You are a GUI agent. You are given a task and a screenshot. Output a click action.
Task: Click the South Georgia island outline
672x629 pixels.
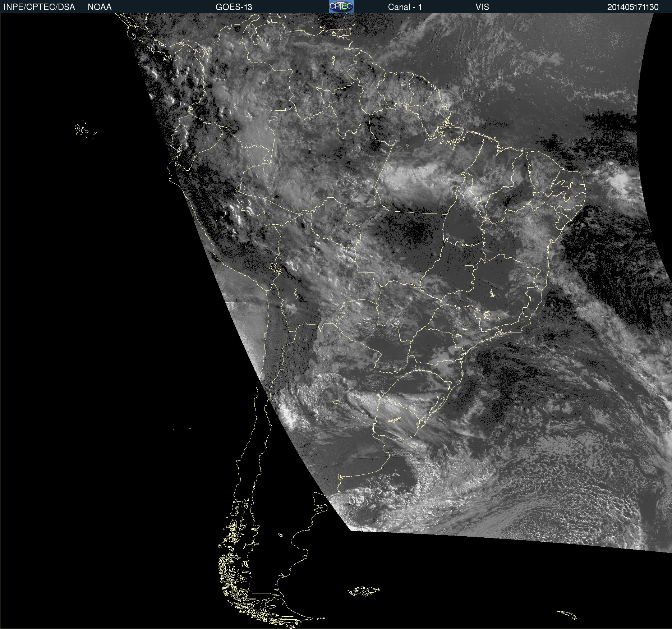click(x=567, y=614)
